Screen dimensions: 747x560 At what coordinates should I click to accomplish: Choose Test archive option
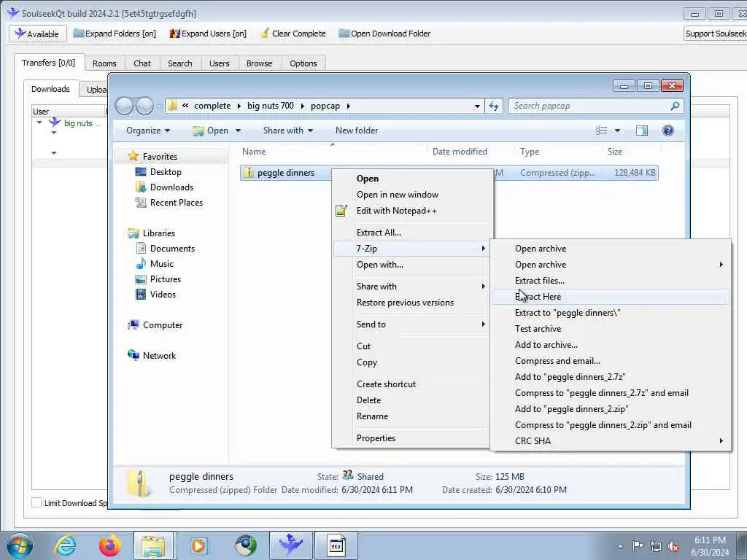(x=610, y=329)
